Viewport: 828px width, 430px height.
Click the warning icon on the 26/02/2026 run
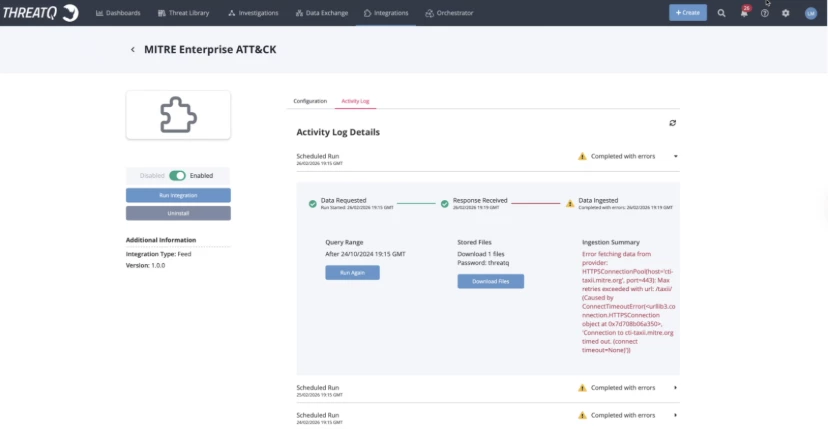[582, 156]
